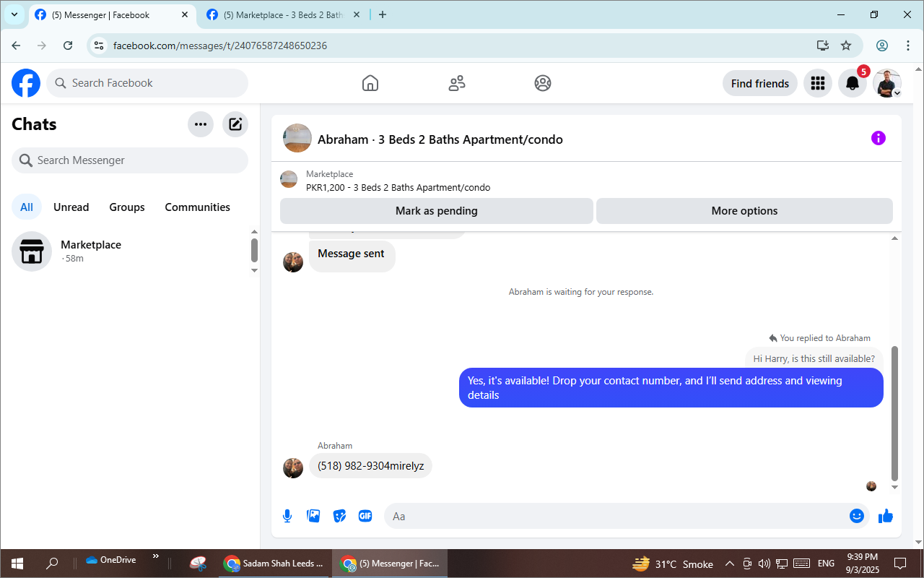Open the Friends icon in the top bar
The width and height of the screenshot is (924, 578).
(x=457, y=83)
